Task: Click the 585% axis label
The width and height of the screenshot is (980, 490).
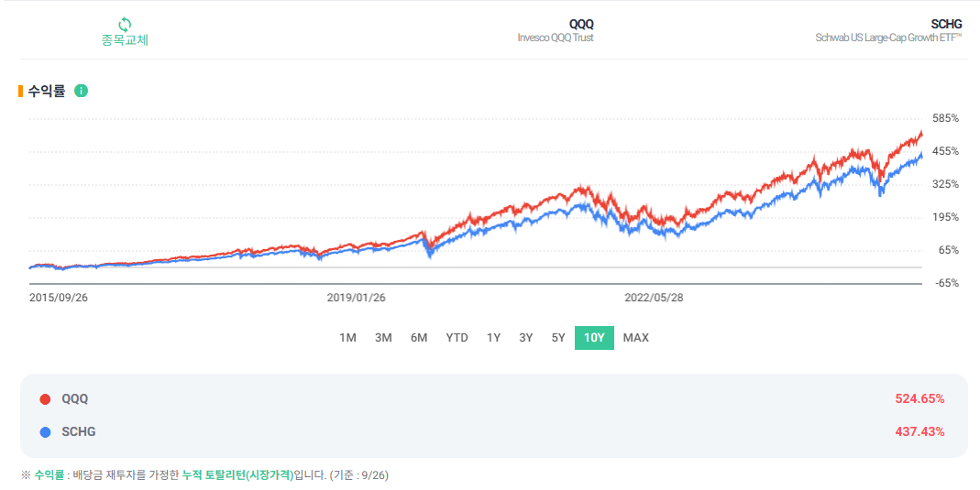Action: [946, 118]
